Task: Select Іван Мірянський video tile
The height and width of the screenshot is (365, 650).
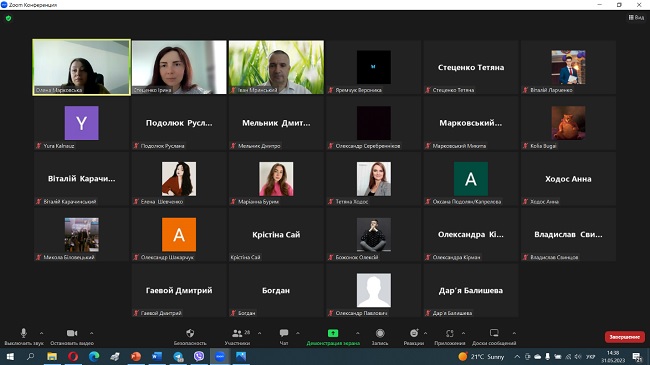Action: (276, 67)
